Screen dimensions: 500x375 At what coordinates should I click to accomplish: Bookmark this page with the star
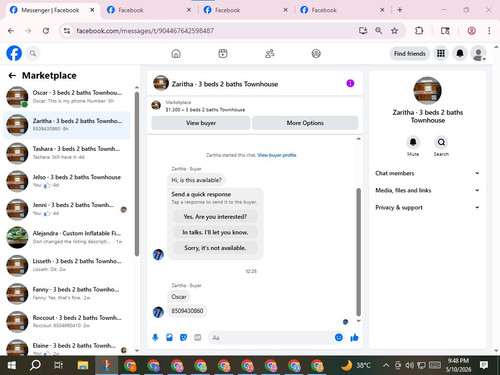394,31
